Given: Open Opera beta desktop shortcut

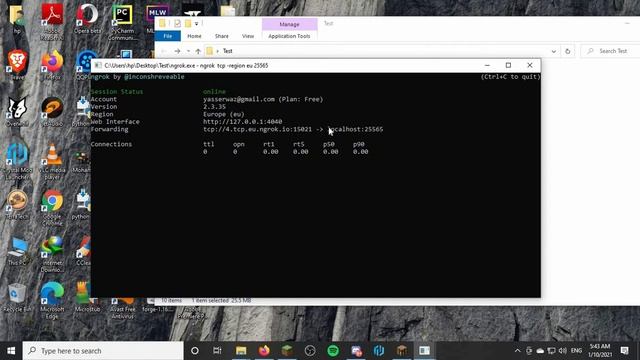Looking at the screenshot, I should tap(87, 18).
